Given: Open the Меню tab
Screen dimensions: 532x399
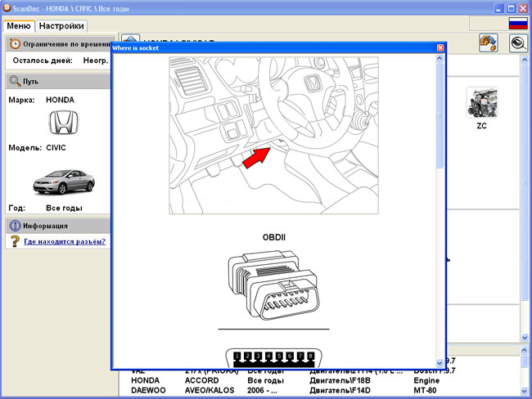Looking at the screenshot, I should [19, 25].
